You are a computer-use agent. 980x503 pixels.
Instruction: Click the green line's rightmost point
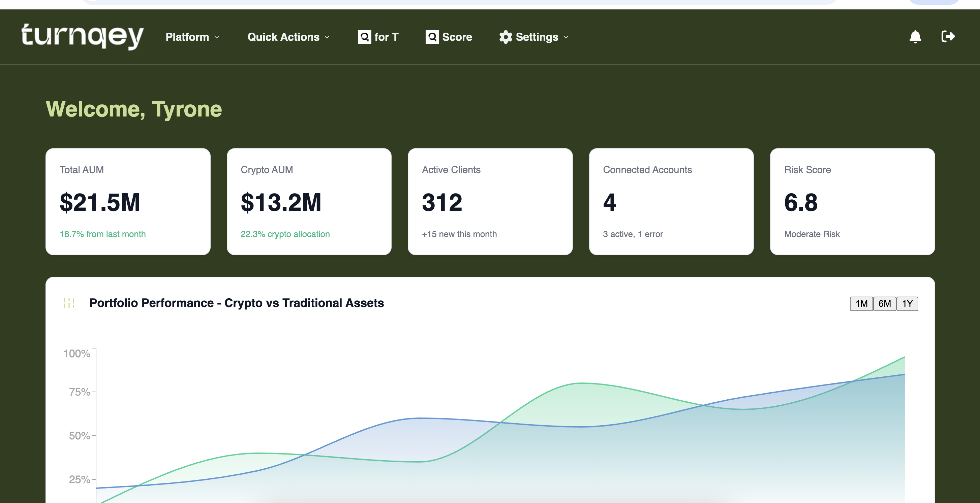click(904, 357)
